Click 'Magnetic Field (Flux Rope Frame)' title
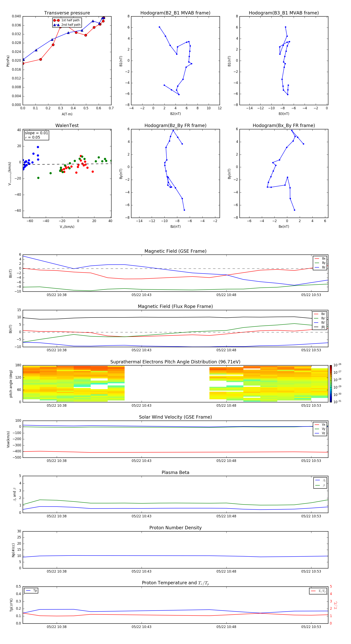 click(x=175, y=307)
